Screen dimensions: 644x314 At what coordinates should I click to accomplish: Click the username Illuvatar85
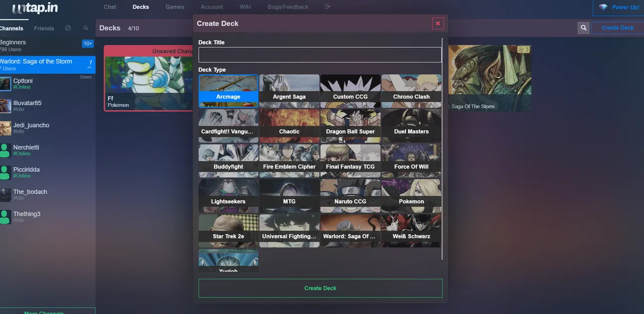(27, 103)
